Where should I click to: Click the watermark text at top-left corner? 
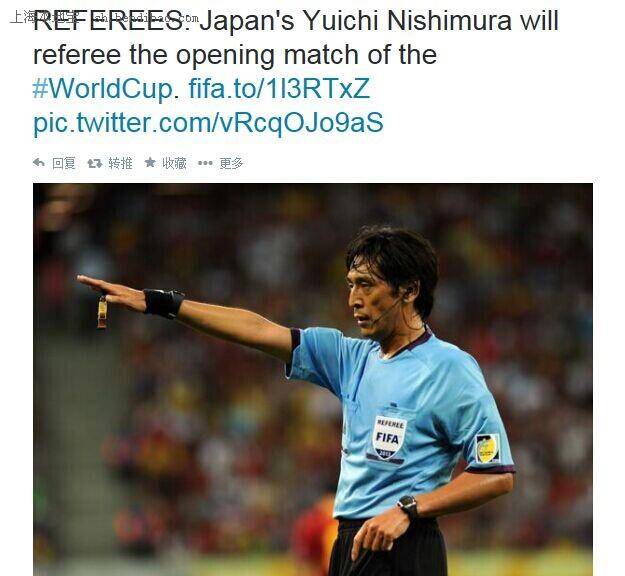coord(104,18)
